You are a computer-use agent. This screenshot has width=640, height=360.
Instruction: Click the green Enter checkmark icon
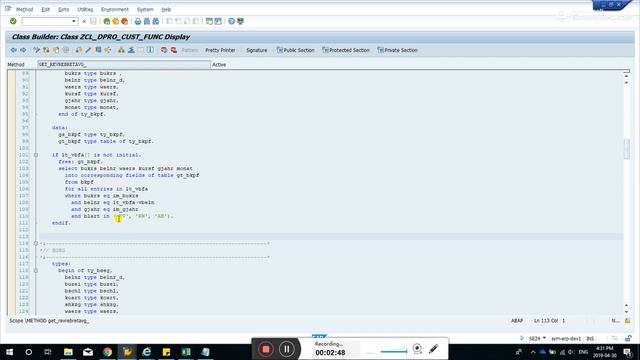point(13,21)
